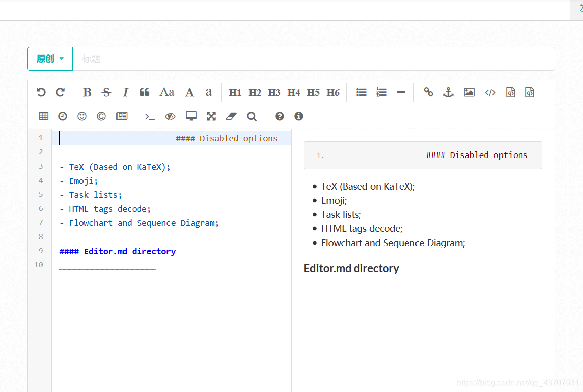Insert heading level H2

[x=255, y=92]
